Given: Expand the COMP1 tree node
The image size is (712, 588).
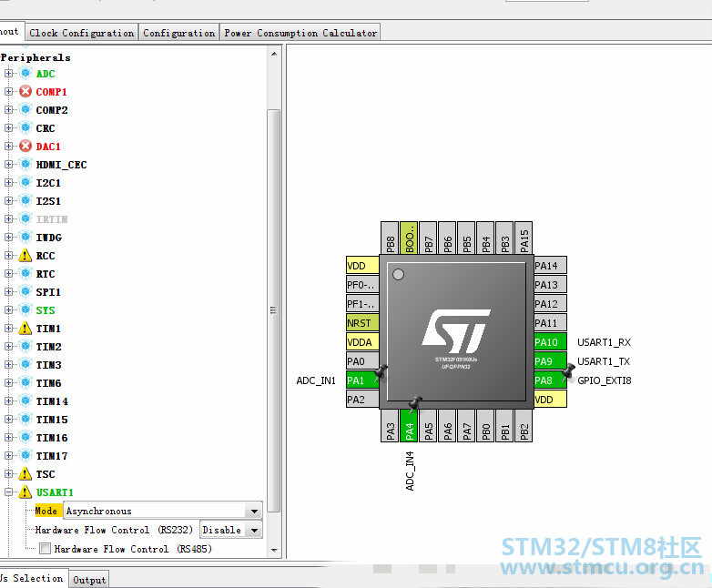Looking at the screenshot, I should [x=8, y=91].
